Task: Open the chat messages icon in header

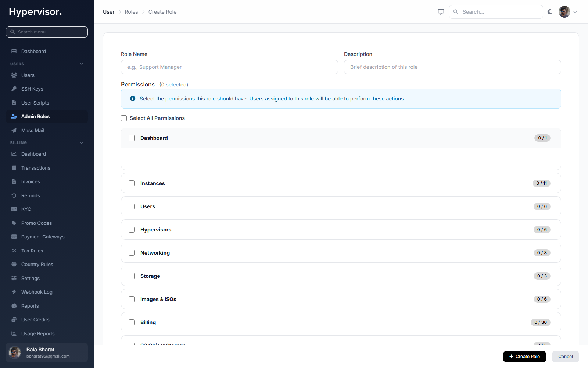Action: (x=441, y=12)
